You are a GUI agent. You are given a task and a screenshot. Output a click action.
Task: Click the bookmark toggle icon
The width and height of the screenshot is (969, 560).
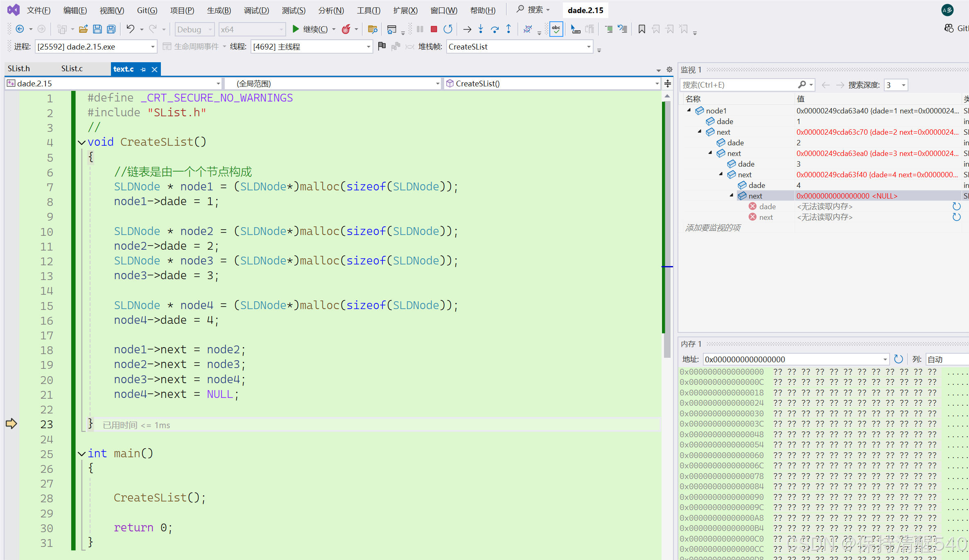[641, 29]
